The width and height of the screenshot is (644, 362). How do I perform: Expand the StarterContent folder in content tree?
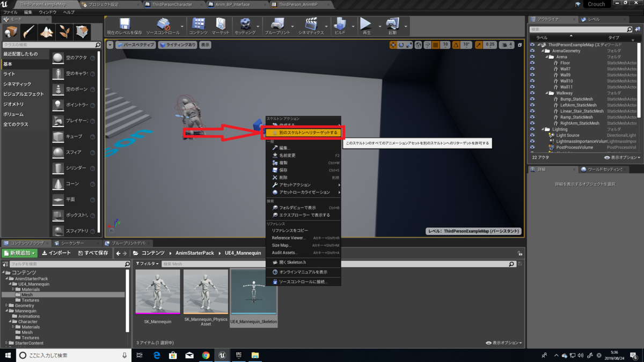click(7, 343)
